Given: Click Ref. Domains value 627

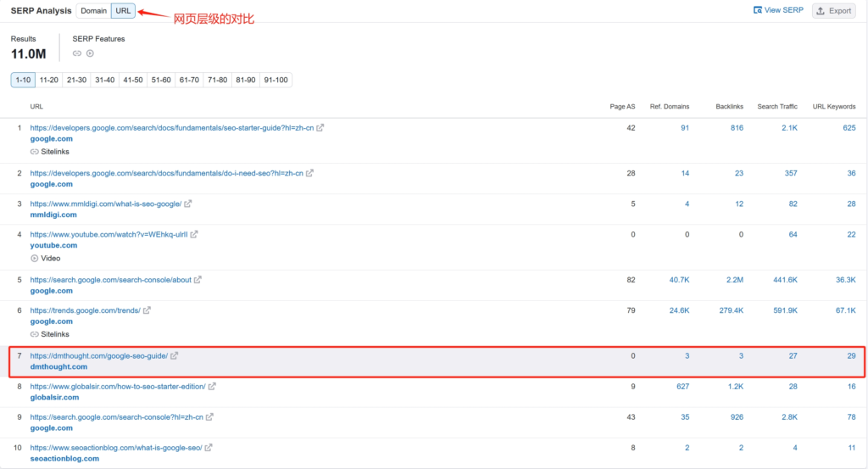Looking at the screenshot, I should coord(682,386).
